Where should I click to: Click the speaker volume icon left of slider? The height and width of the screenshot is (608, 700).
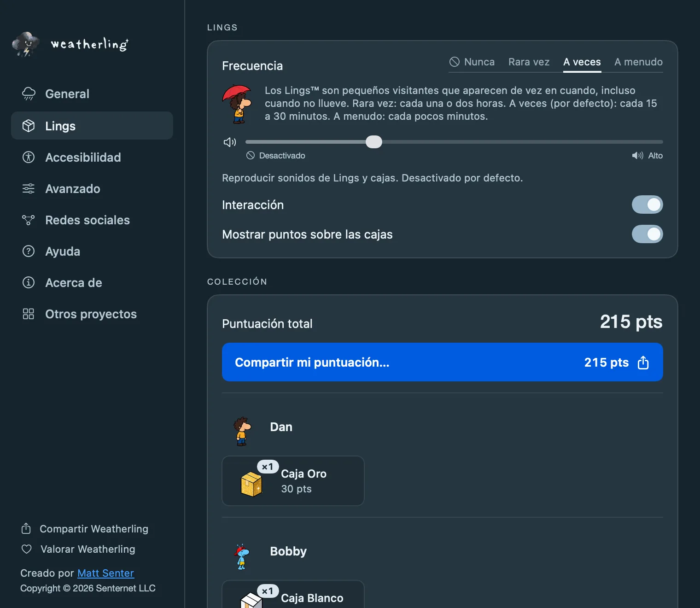click(x=230, y=142)
